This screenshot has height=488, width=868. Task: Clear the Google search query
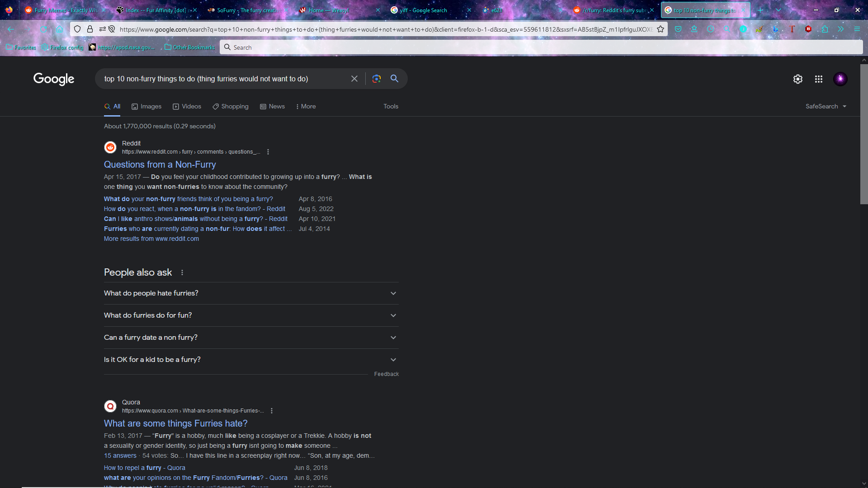pyautogui.click(x=354, y=79)
